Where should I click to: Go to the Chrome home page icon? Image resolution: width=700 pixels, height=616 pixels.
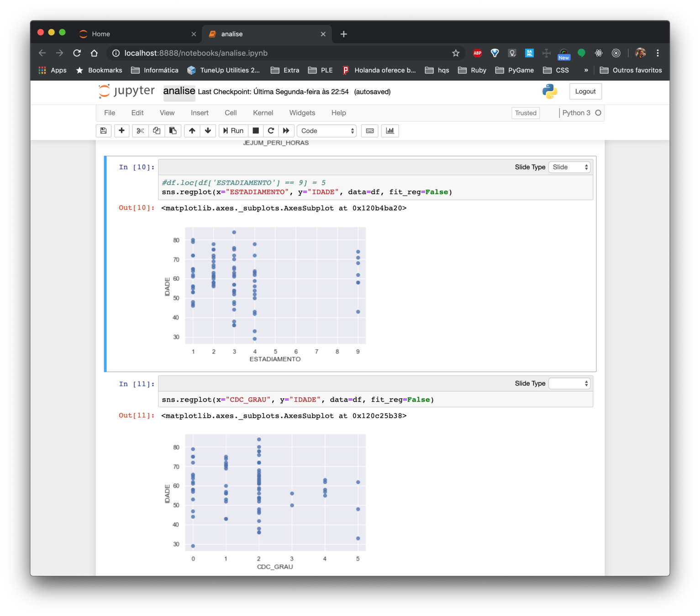coord(94,53)
